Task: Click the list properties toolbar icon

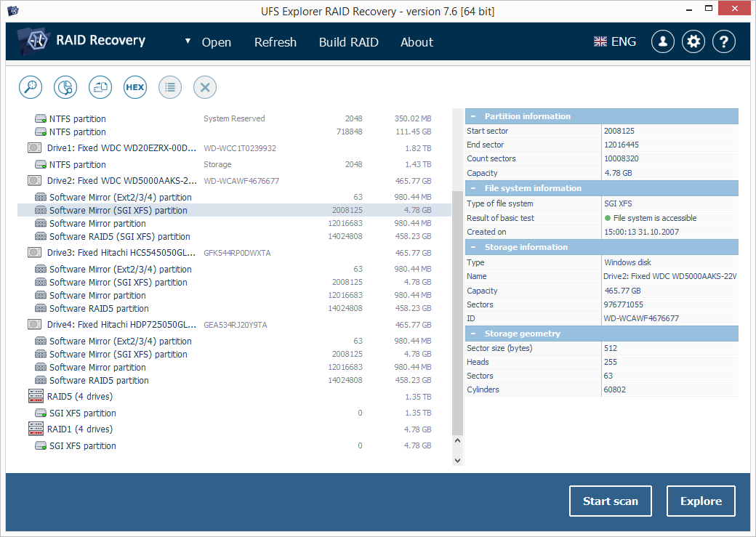Action: 169,87
